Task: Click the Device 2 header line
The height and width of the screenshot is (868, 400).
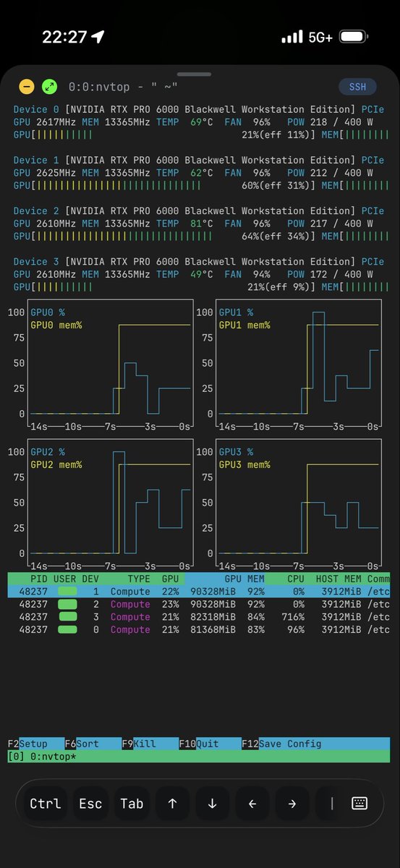Action: (199, 210)
